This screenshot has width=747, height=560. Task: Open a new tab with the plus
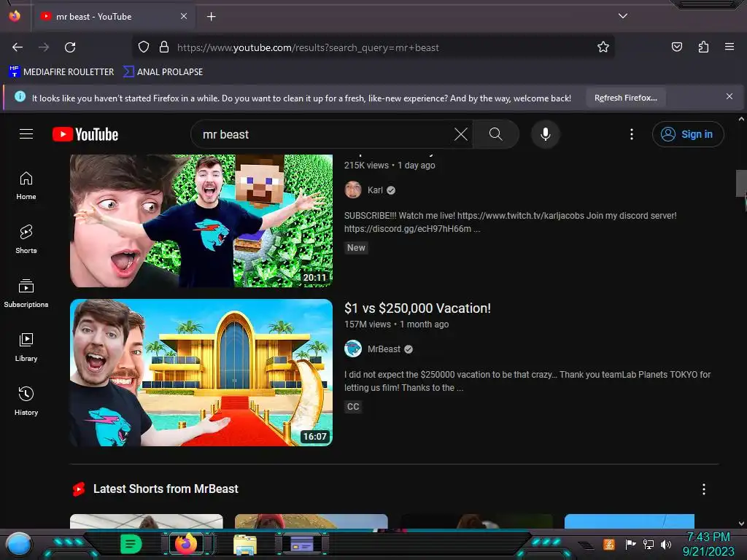211,17
